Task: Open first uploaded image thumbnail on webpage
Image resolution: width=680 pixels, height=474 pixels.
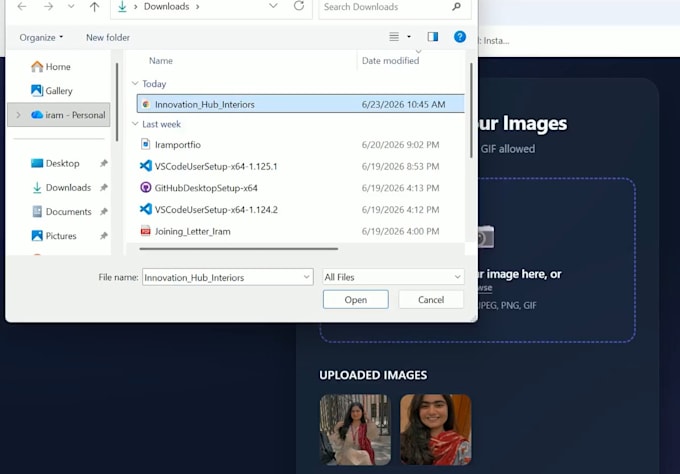Action: tap(355, 429)
